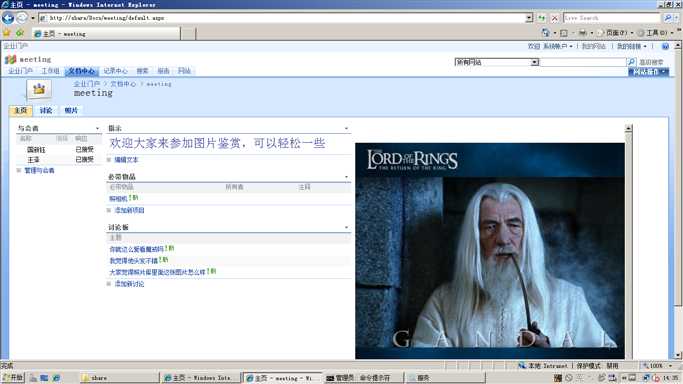Select the 企业门户 top navigation tab

click(20, 71)
